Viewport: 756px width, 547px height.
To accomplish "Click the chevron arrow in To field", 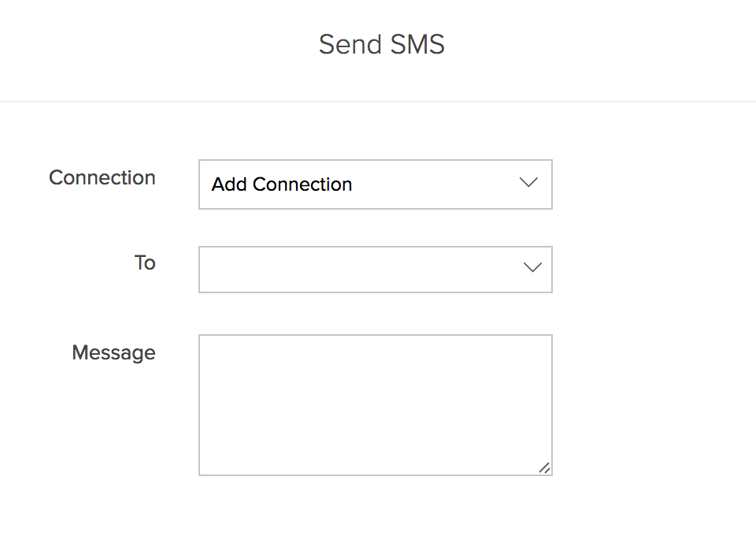I will point(532,268).
